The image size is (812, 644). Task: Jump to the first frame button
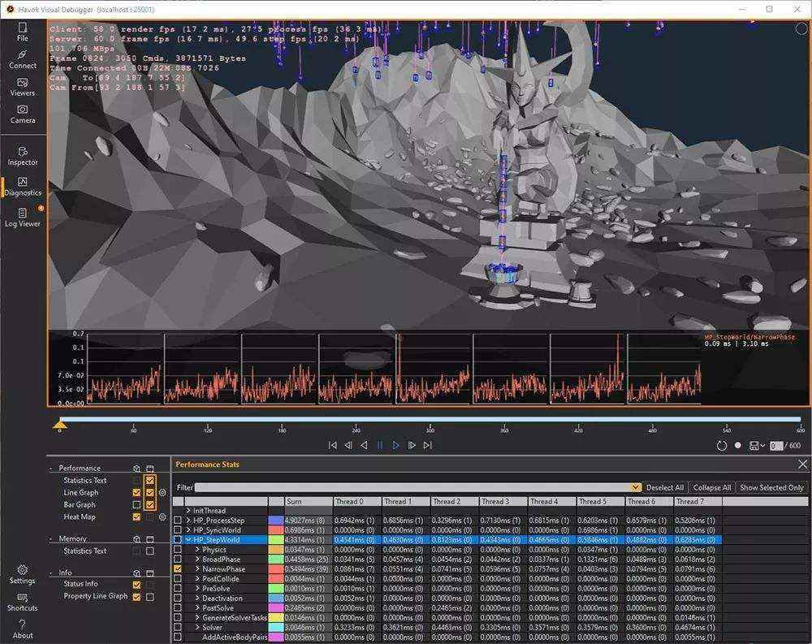click(x=332, y=445)
